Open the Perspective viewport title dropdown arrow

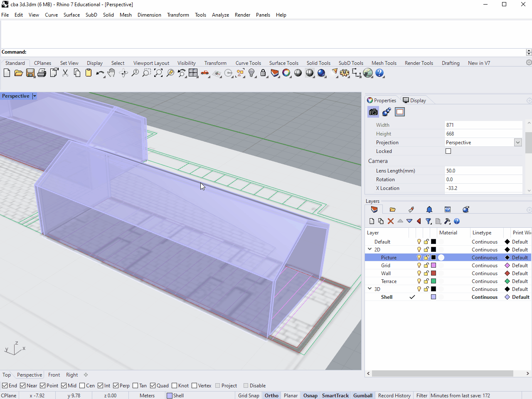(x=34, y=96)
